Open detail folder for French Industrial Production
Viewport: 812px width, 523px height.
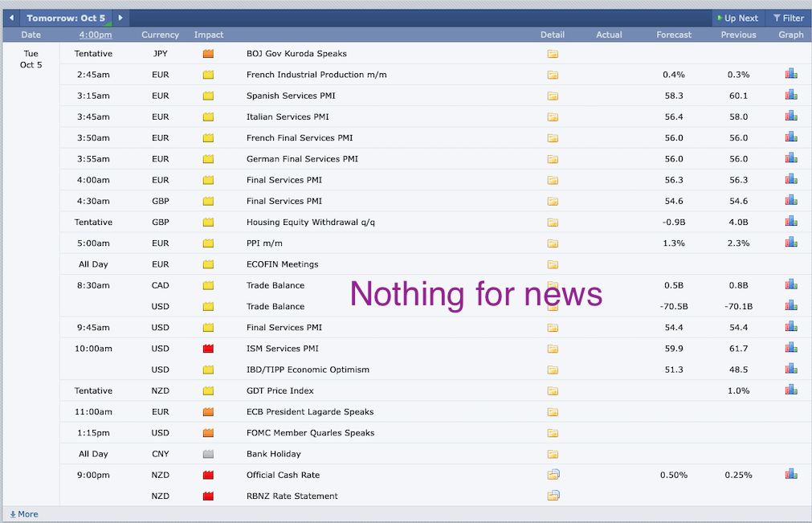pos(553,75)
